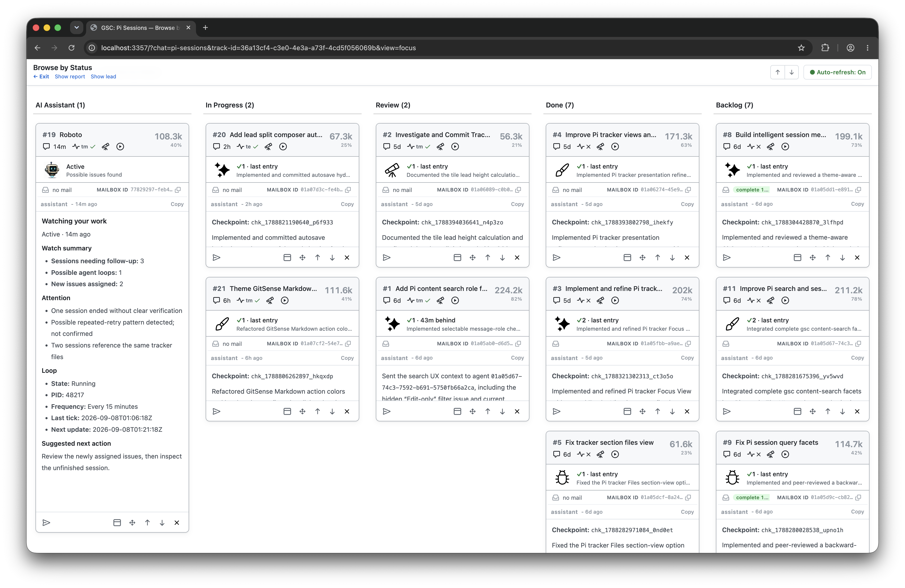This screenshot has width=905, height=588.
Task: Click checkpoint chk_1788806262897_hkqxdp text
Action: click(292, 376)
